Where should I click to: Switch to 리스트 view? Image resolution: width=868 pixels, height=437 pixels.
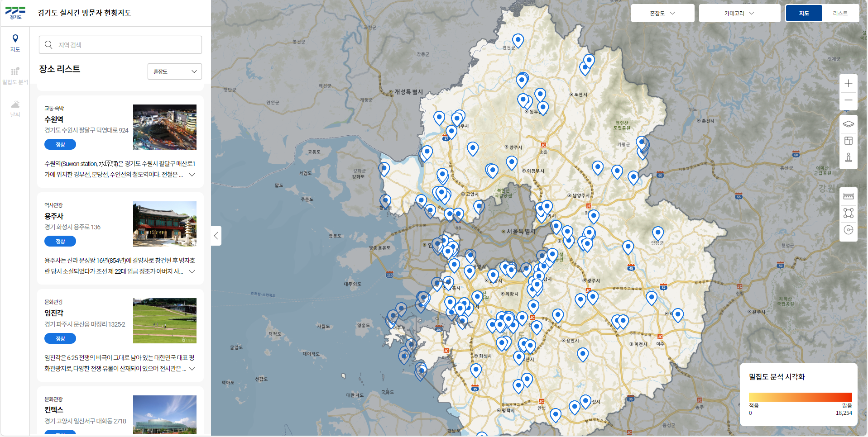pyautogui.click(x=840, y=13)
